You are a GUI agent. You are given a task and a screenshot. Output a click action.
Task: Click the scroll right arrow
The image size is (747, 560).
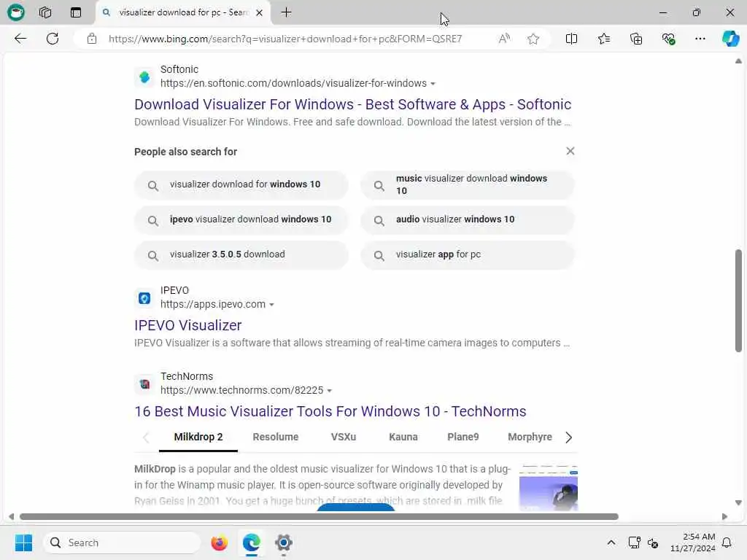coord(724,517)
